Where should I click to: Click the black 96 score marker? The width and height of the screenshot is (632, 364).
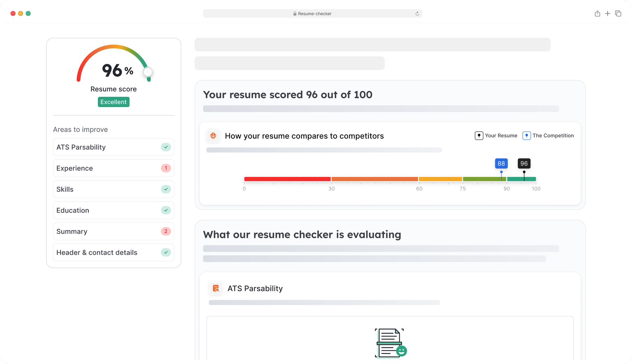coord(524,164)
